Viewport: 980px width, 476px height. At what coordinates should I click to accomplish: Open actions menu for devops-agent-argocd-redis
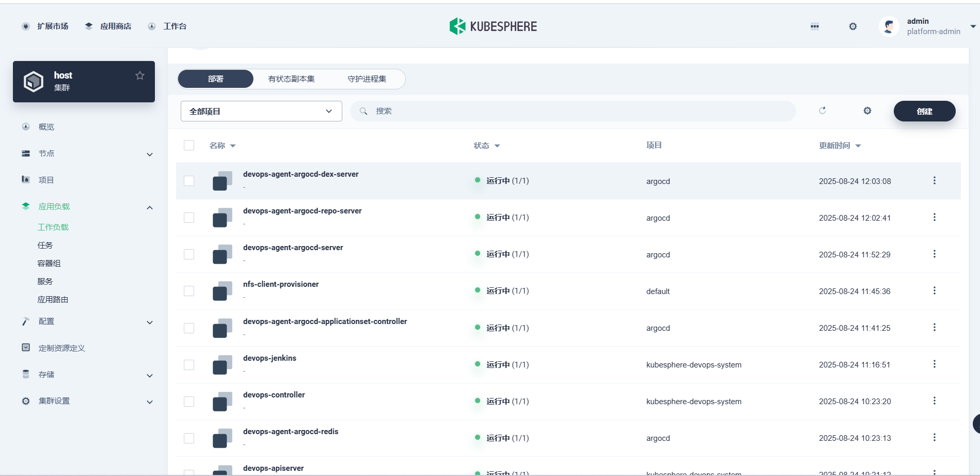(x=934, y=437)
